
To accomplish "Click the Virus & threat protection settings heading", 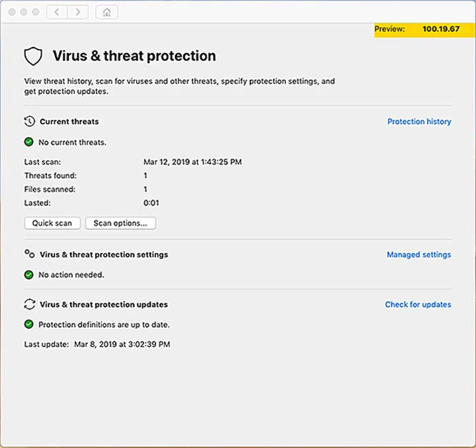I will coord(104,255).
